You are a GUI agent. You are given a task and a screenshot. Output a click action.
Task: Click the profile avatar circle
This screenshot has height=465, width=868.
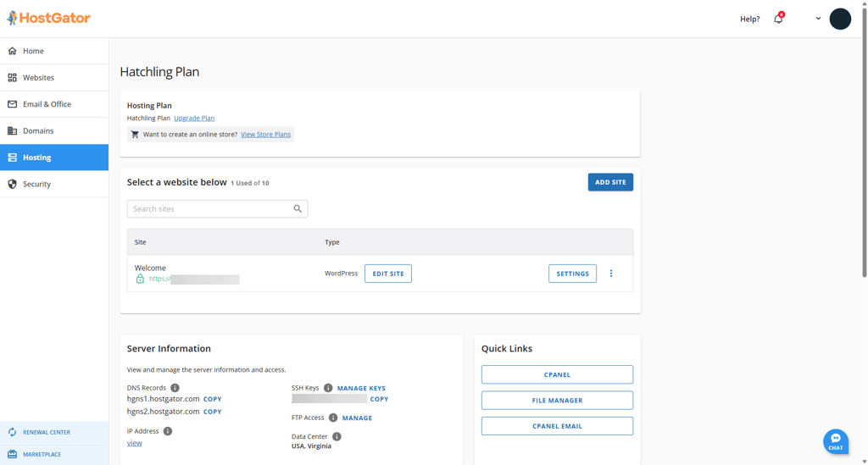click(x=840, y=19)
